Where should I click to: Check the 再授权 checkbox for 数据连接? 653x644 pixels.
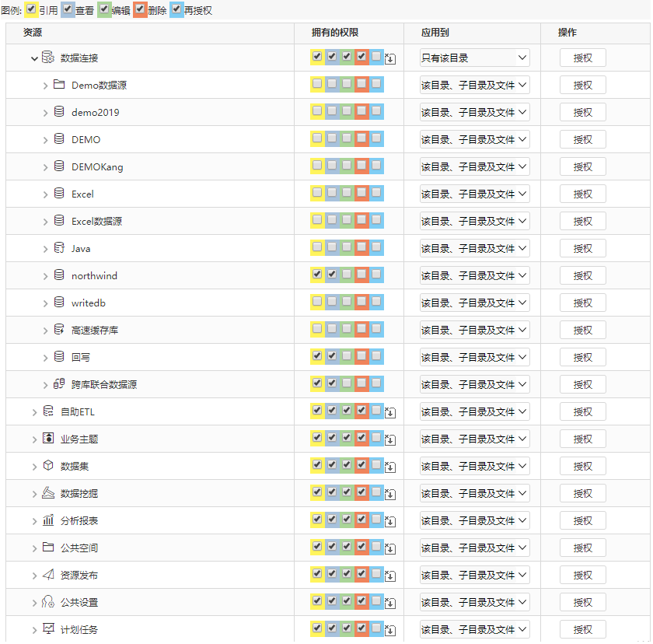pyautogui.click(x=376, y=56)
